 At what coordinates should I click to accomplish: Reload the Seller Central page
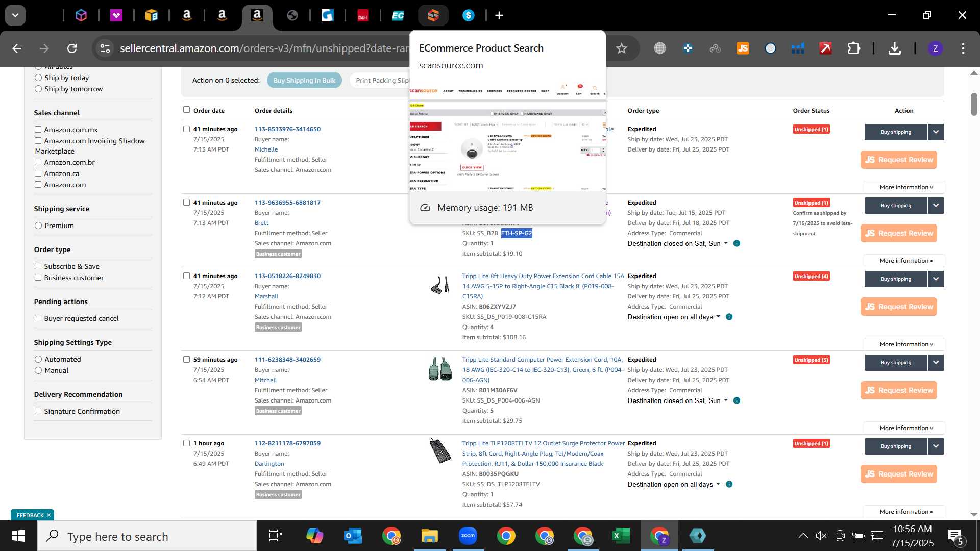tap(72, 48)
